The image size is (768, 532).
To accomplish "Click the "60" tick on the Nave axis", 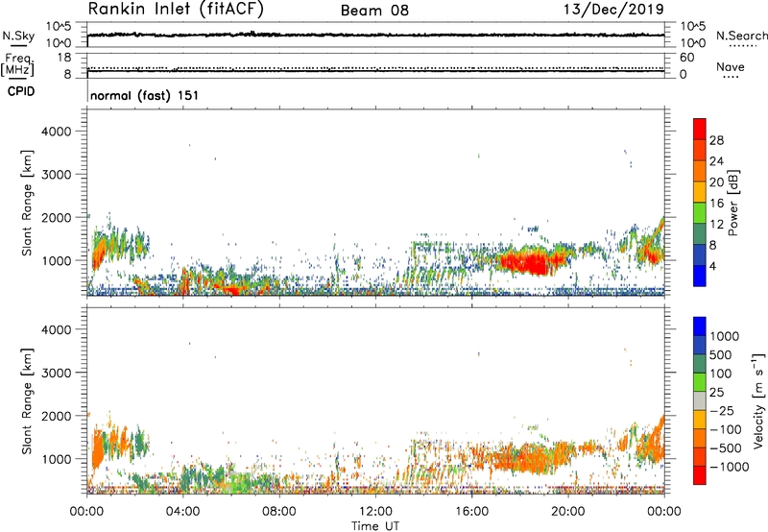I will coord(686,58).
